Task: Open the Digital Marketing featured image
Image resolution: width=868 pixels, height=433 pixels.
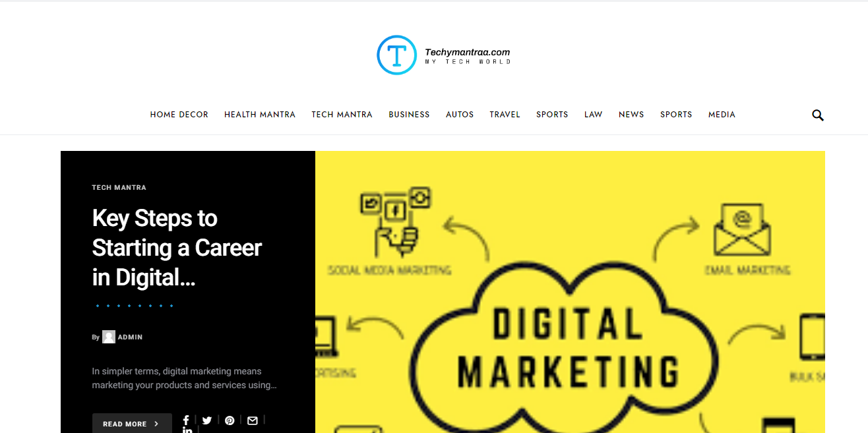Action: coord(570,292)
